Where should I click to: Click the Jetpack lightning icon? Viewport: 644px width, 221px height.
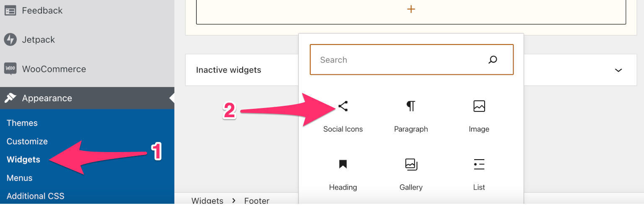10,39
